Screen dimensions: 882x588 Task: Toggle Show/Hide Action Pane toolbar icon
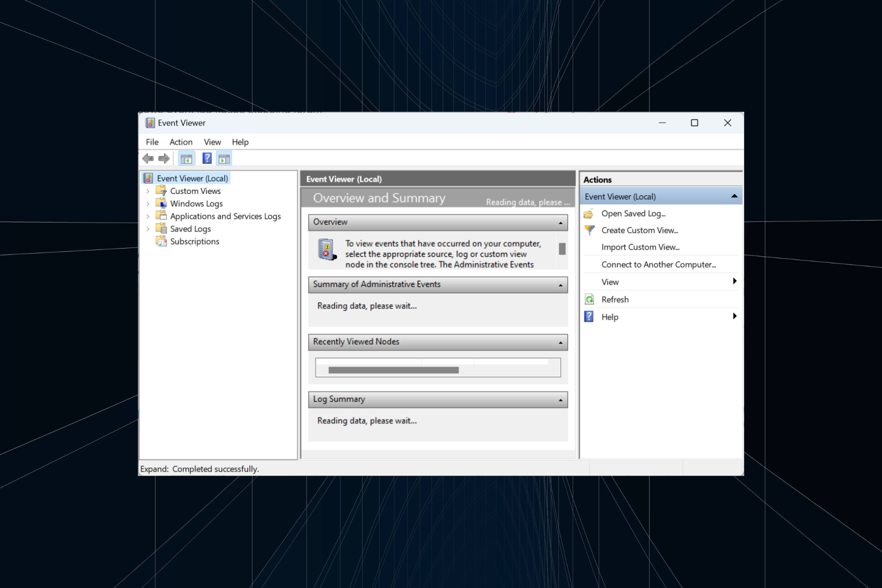click(225, 159)
